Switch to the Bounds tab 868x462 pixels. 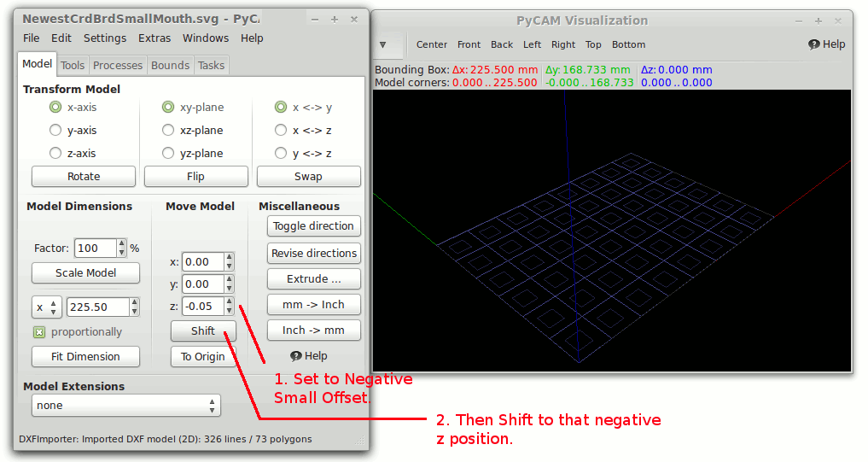[x=170, y=66]
